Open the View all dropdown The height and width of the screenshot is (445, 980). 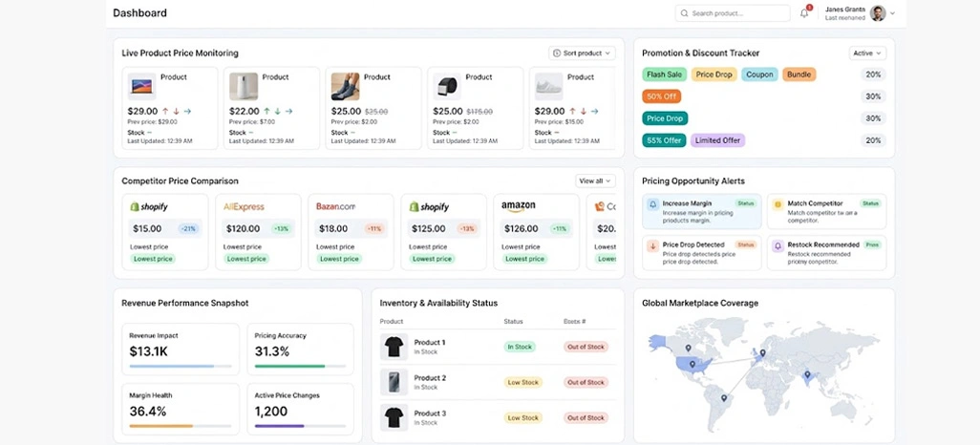point(596,180)
